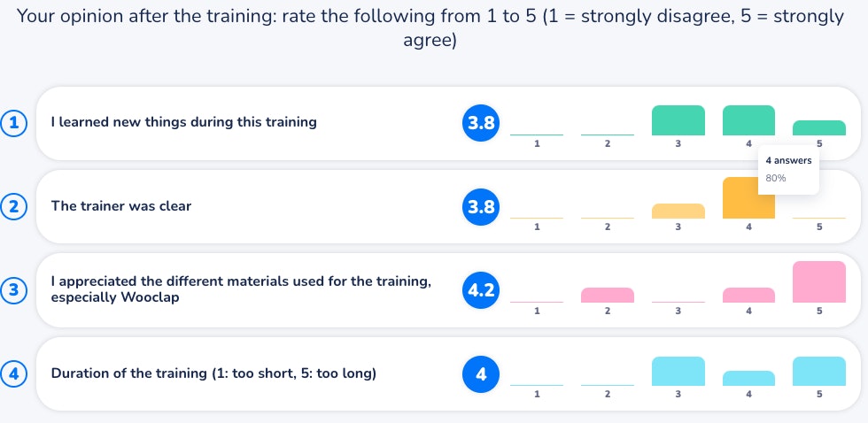Click the 3.8 average badge for learned new things
The image size is (868, 423).
[x=481, y=123]
